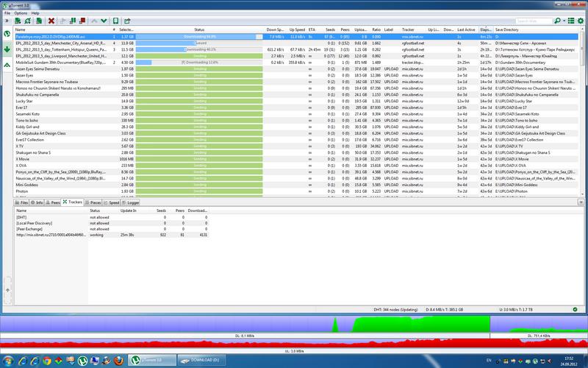Switch to the Peers tab
This screenshot has height=368, width=588.
click(53, 202)
